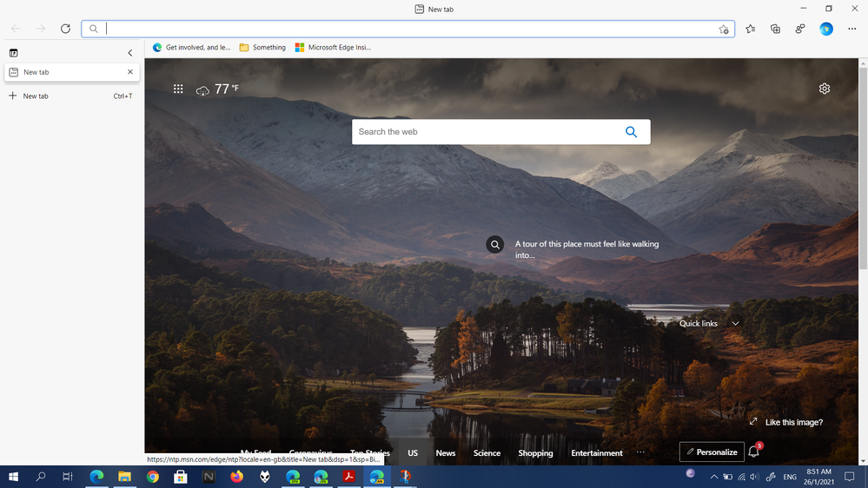Show hidden system tray icons
The height and width of the screenshot is (488, 868).
coord(714,477)
